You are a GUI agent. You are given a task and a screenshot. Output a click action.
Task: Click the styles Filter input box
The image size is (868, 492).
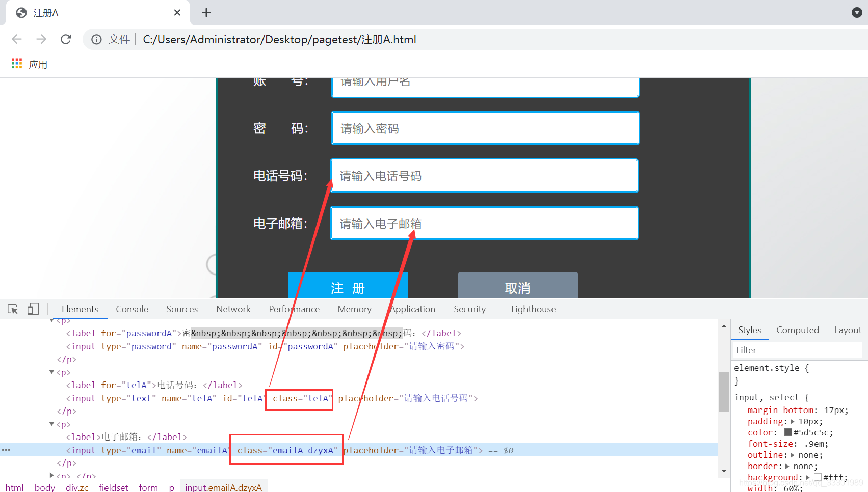[x=798, y=350]
